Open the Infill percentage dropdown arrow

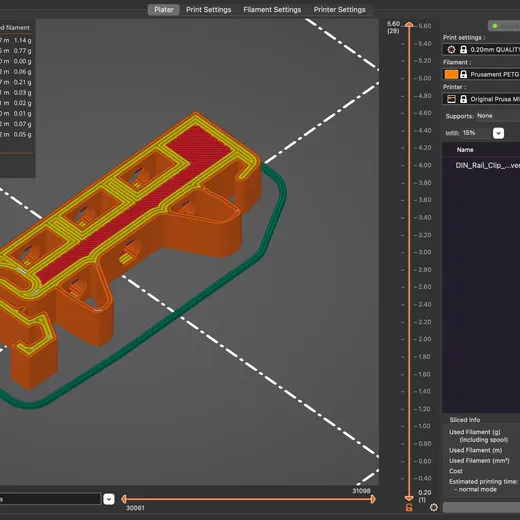coord(498,133)
